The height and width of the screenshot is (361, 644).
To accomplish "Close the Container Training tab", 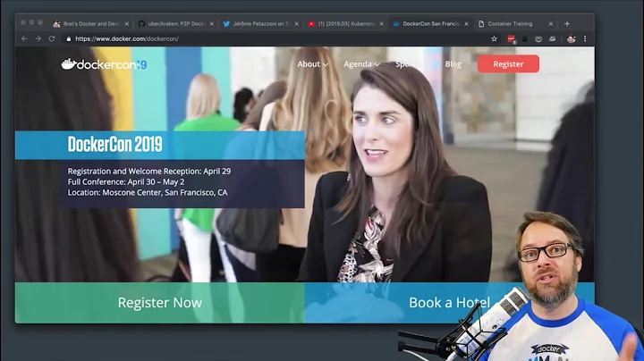I will pos(551,24).
